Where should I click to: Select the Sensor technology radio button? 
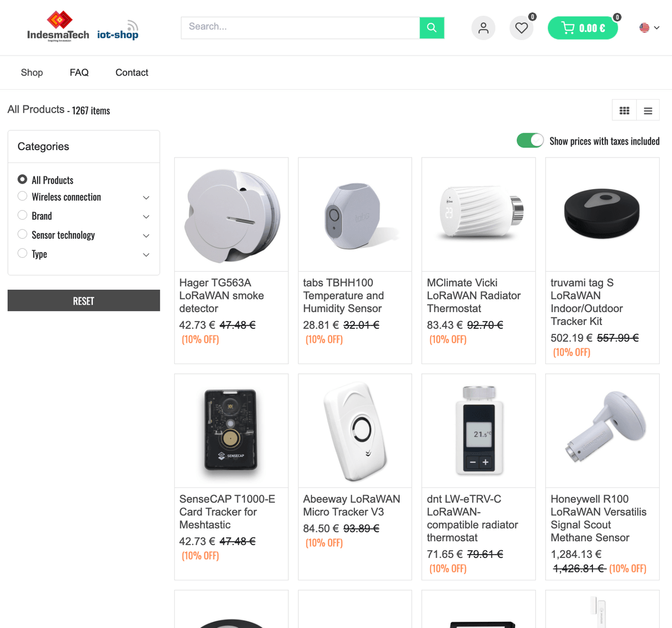22,234
